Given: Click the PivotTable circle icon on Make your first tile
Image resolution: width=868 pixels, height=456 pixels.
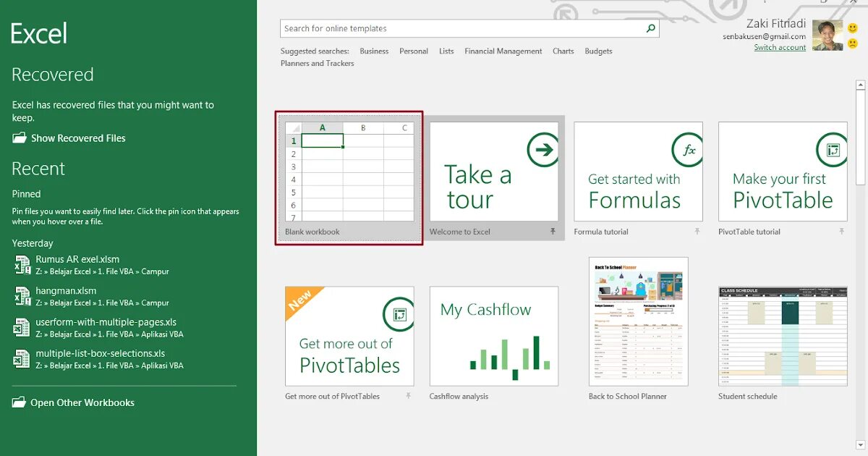Looking at the screenshot, I should click(832, 150).
